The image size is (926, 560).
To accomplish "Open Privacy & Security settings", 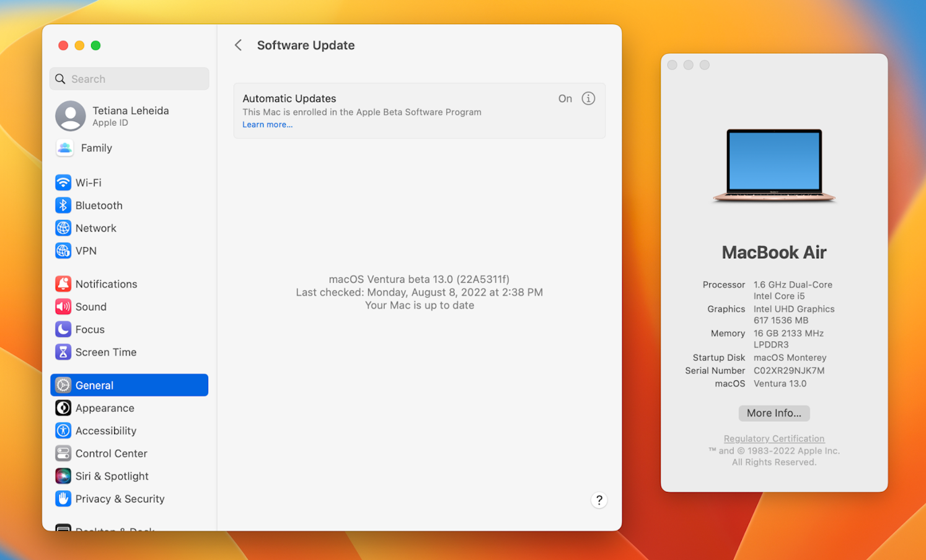I will pos(120,498).
